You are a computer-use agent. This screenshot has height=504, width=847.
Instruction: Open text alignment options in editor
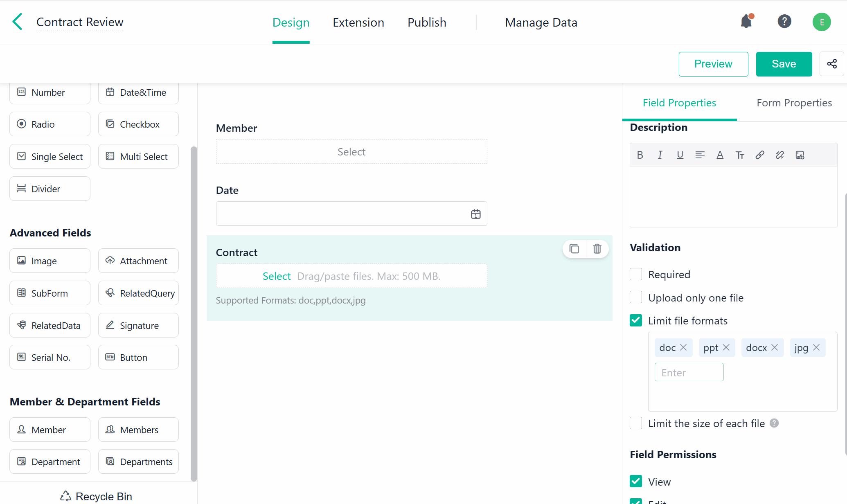point(700,155)
